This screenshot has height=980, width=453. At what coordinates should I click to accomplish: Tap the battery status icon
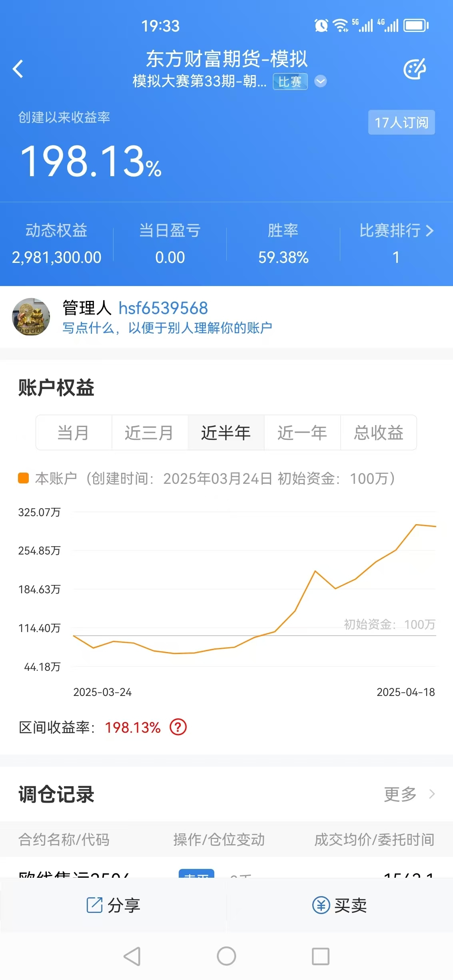pos(416,26)
